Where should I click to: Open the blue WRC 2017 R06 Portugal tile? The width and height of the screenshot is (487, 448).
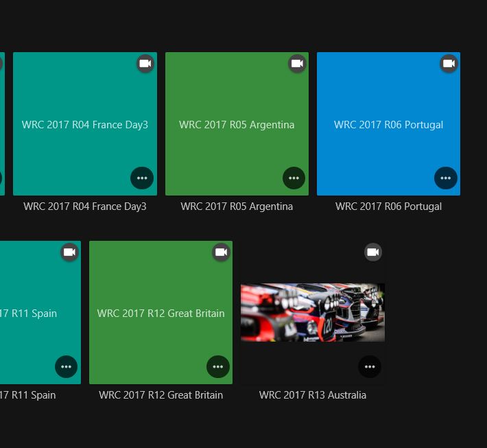pyautogui.click(x=388, y=124)
